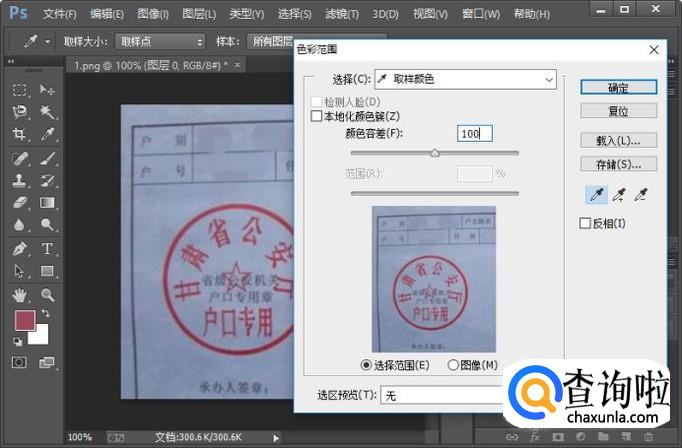Select the 图像 radio button
Screen dimensions: 682x448
point(453,365)
